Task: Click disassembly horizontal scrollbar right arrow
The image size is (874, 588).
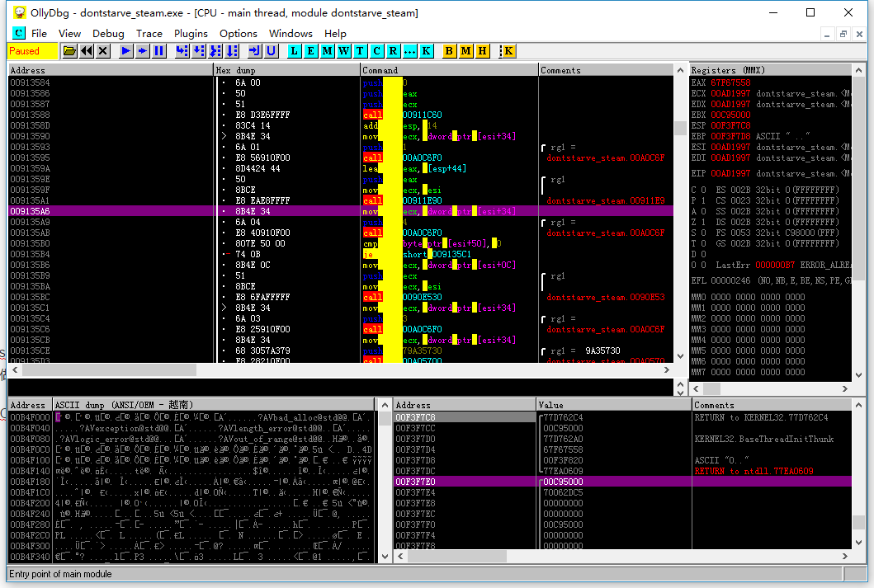Action: click(667, 369)
